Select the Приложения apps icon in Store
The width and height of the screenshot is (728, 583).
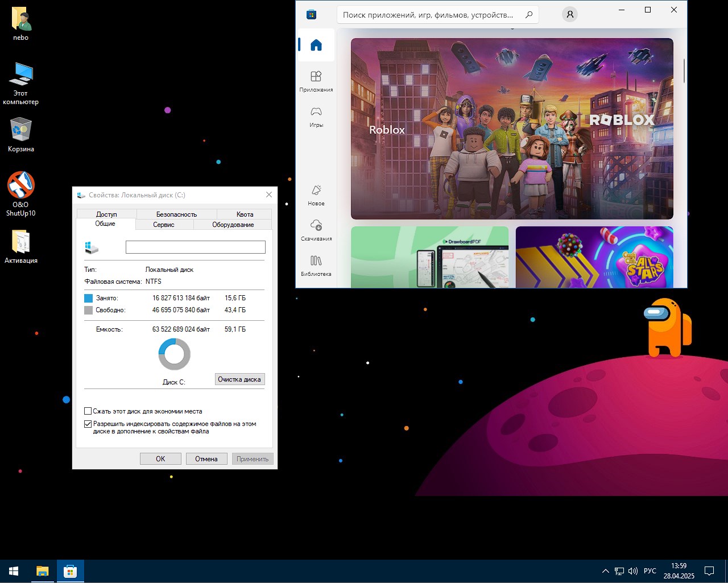pos(315,77)
